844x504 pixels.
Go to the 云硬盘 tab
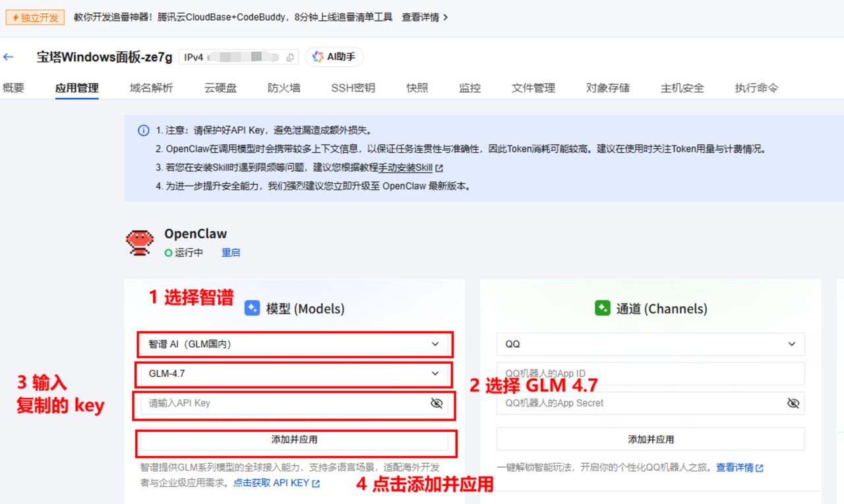click(x=220, y=88)
